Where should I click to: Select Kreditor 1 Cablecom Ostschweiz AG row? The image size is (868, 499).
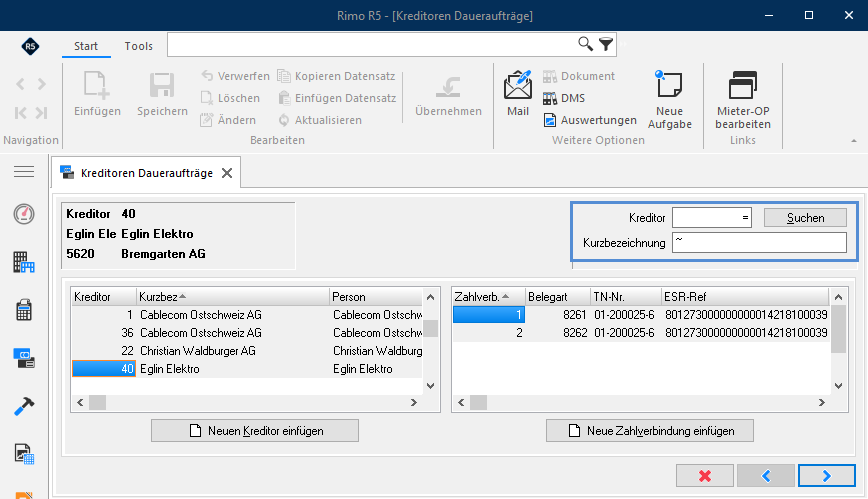[x=247, y=315]
